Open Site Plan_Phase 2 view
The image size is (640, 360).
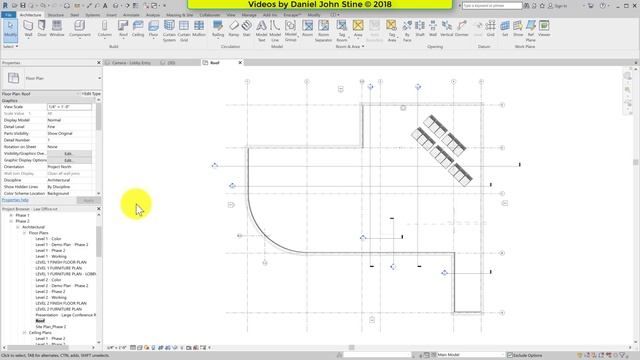[51, 327]
